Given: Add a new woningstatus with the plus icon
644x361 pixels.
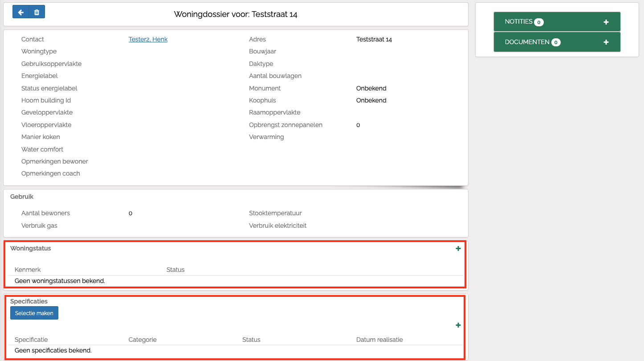Looking at the screenshot, I should tap(458, 249).
